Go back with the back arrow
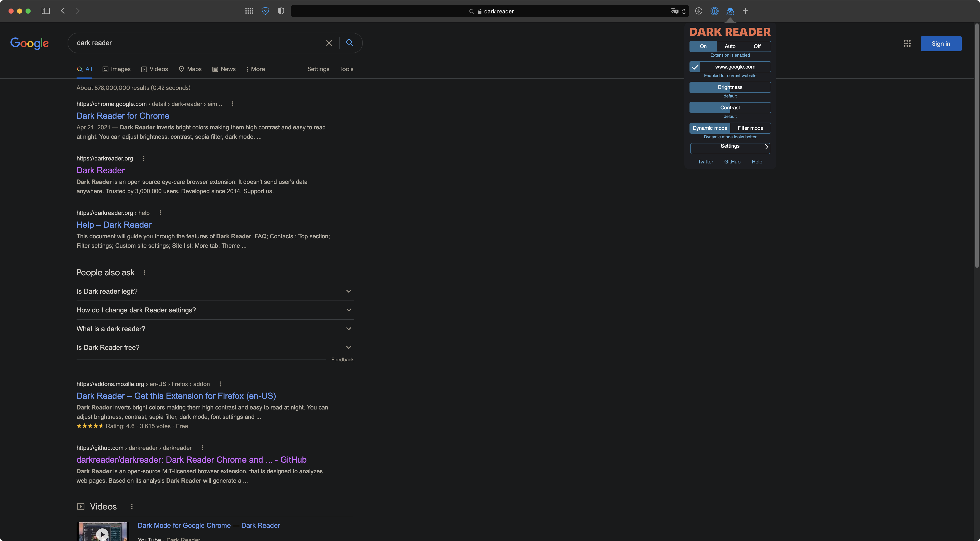980x541 pixels. (63, 11)
